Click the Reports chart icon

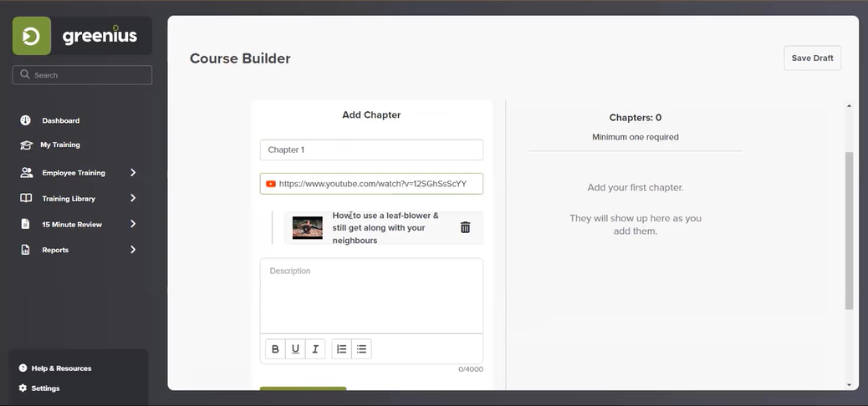pos(25,250)
